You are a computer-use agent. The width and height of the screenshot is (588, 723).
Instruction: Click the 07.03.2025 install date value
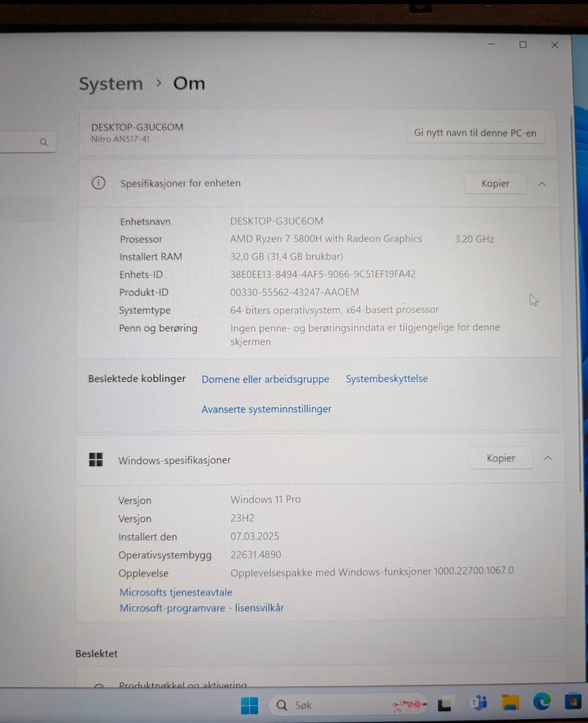point(255,536)
